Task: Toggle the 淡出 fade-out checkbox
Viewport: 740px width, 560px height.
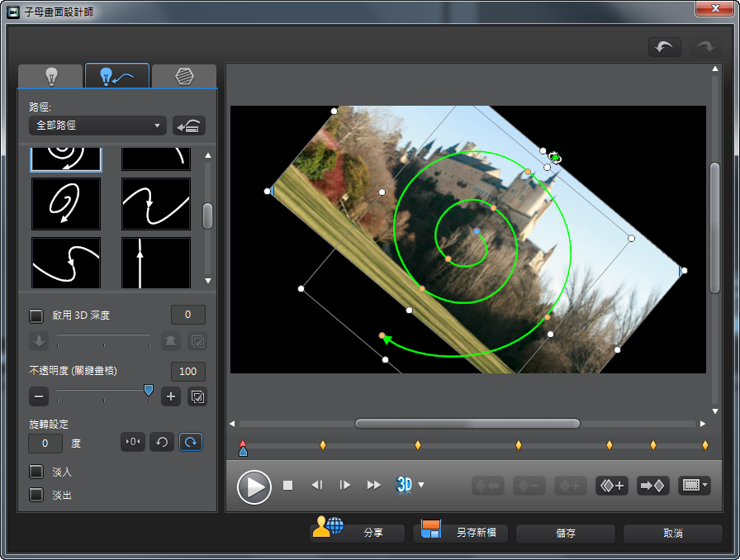Action: click(36, 495)
